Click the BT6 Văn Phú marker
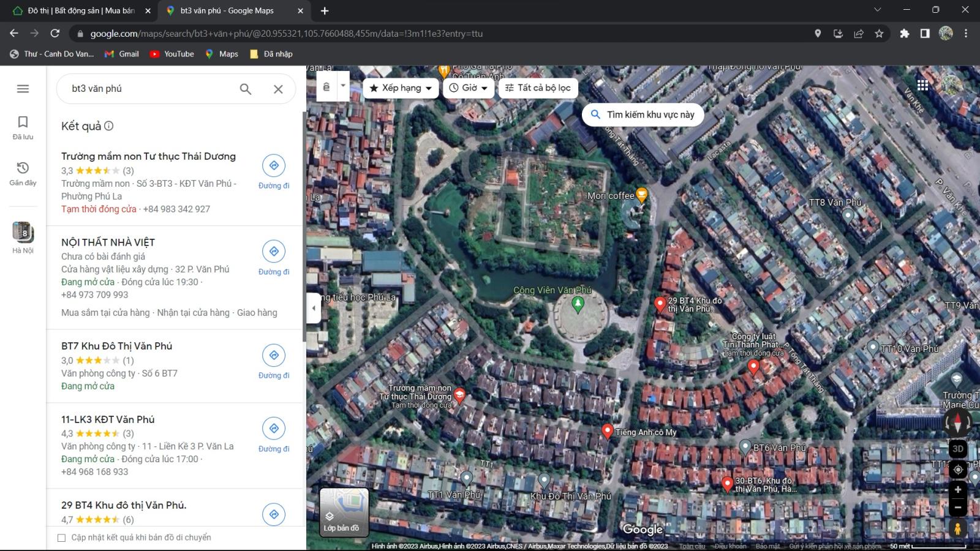 (x=745, y=447)
